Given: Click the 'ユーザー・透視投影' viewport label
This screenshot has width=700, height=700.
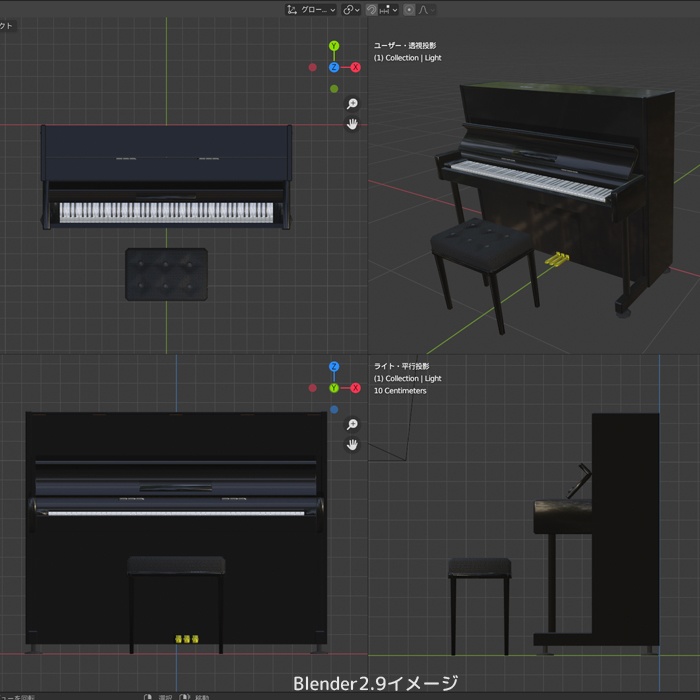Looking at the screenshot, I should coord(405,46).
